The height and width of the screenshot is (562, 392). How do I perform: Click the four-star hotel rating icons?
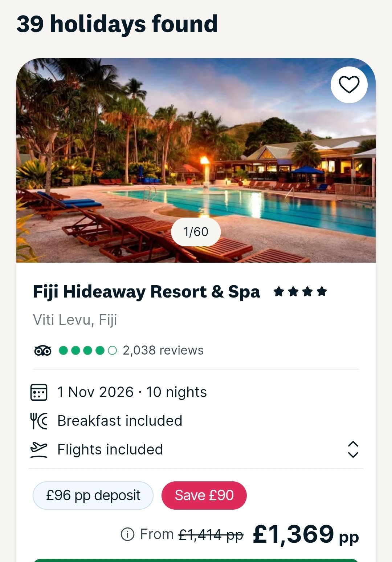300,291
